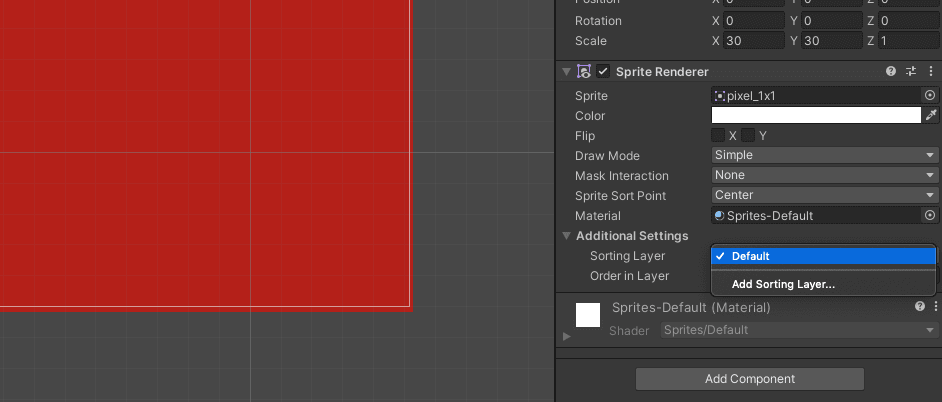Viewport: 942px width, 402px height.
Task: Click the white Color swatch field
Action: click(815, 116)
